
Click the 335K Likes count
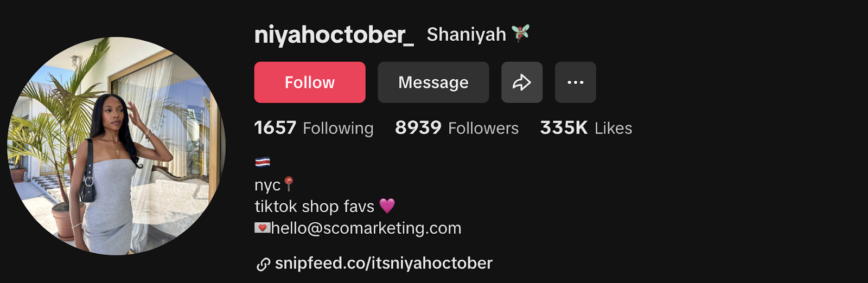pos(586,128)
